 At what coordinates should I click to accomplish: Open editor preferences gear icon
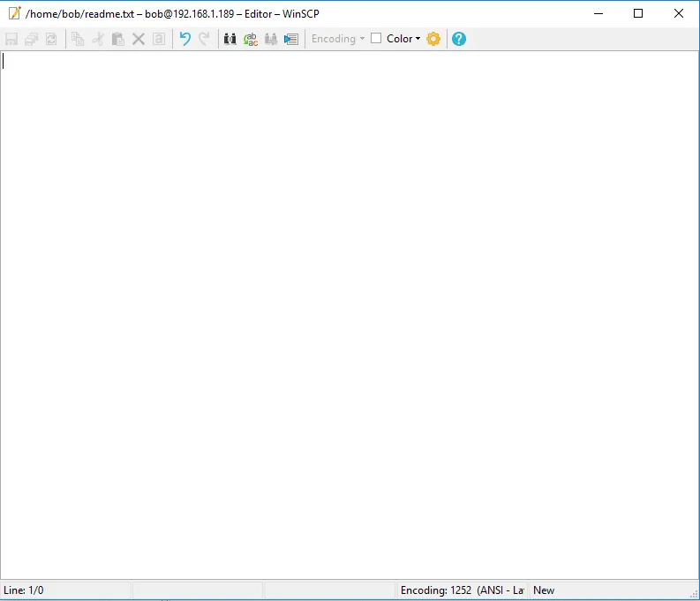(433, 39)
